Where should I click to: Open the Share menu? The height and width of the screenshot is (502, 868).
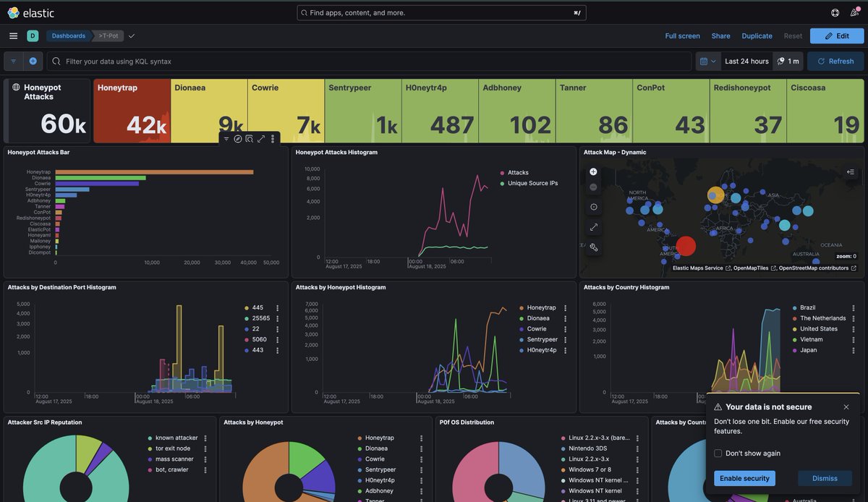point(720,35)
